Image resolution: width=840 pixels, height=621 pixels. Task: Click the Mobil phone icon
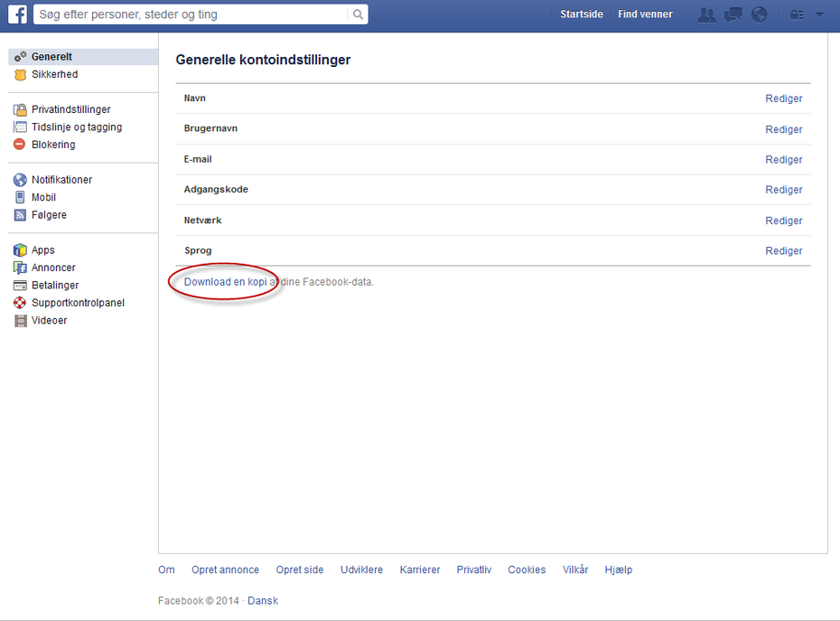point(20,197)
